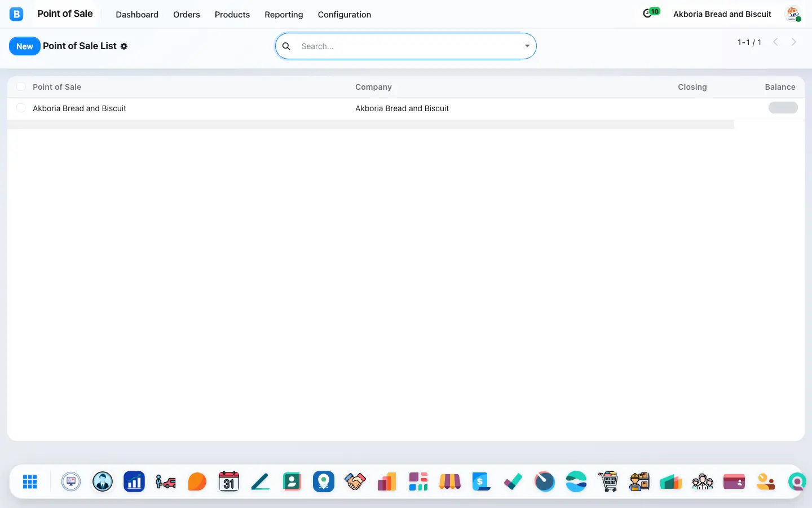Click the red wallet card icon

point(734,481)
